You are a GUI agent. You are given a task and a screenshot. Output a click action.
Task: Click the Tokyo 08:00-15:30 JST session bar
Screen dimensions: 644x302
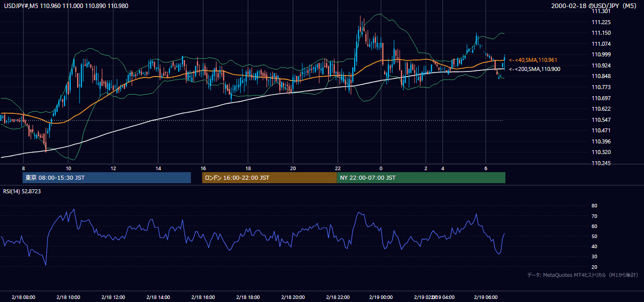(x=107, y=178)
